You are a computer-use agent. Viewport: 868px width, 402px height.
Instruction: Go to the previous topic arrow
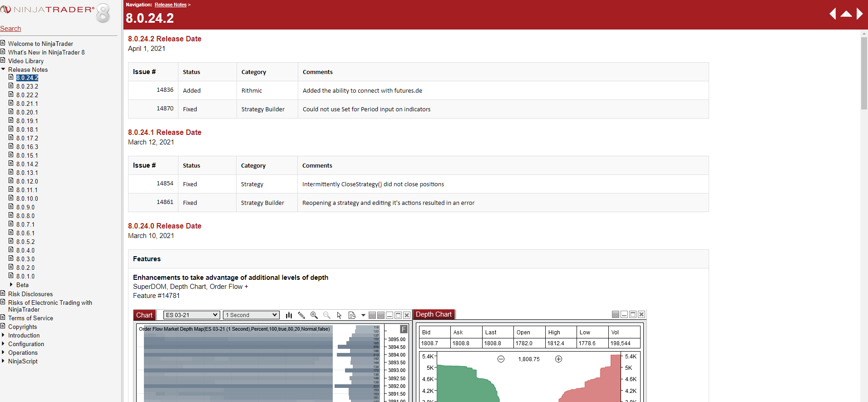(833, 14)
